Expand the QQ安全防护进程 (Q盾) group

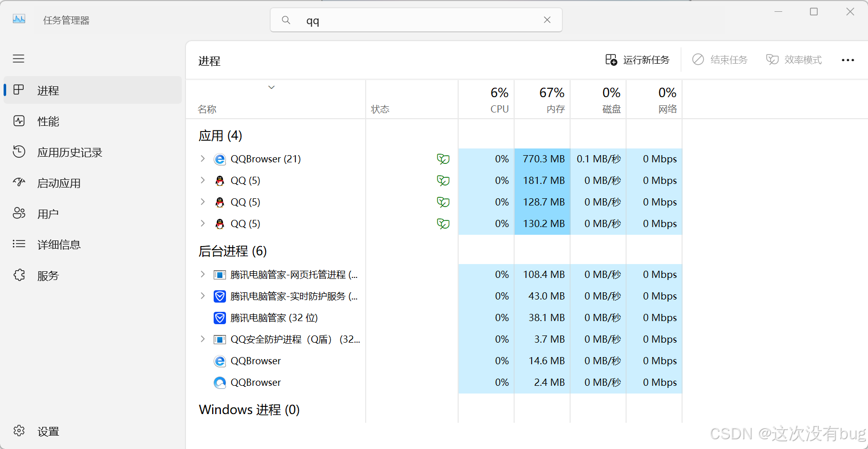[x=202, y=339]
